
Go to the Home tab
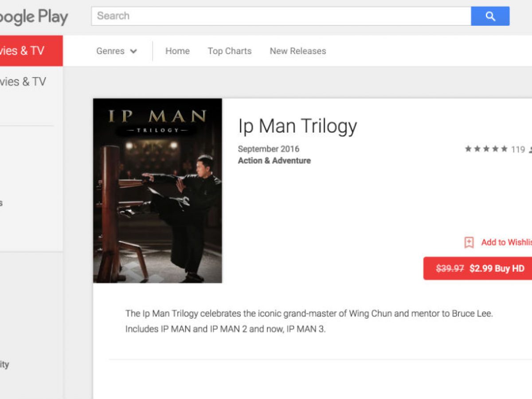pos(177,51)
